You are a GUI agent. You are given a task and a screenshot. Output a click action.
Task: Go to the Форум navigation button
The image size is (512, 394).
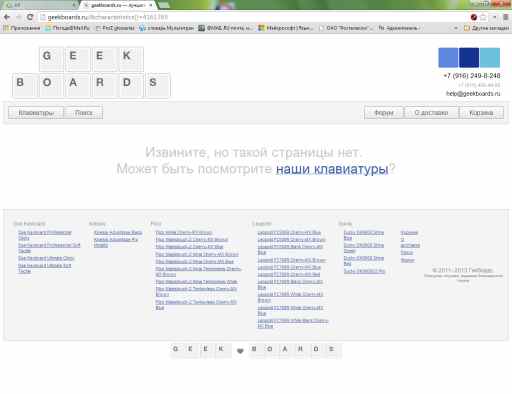point(384,113)
